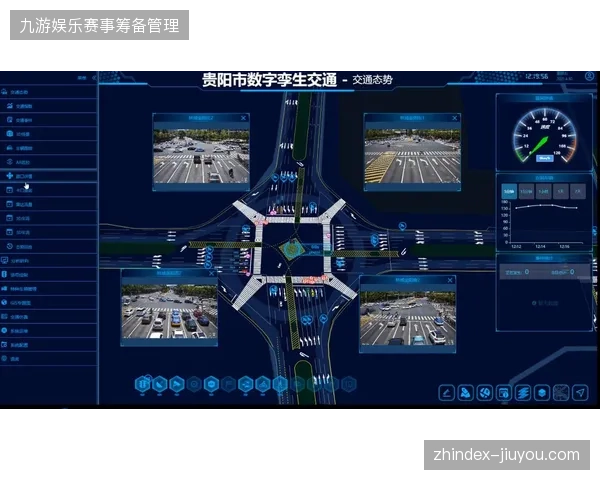Open the sidebar item with blue camera icon
This screenshot has width=600, height=480.
pos(49,134)
